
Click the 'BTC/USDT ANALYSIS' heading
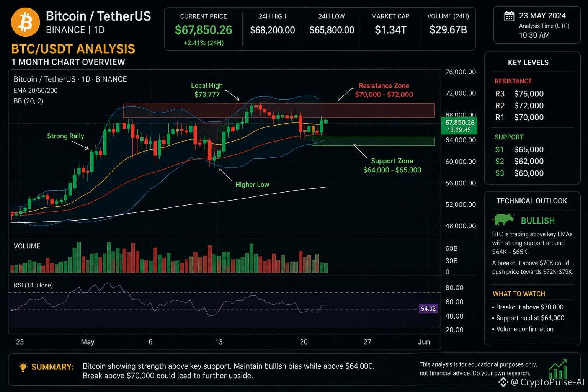(73, 49)
